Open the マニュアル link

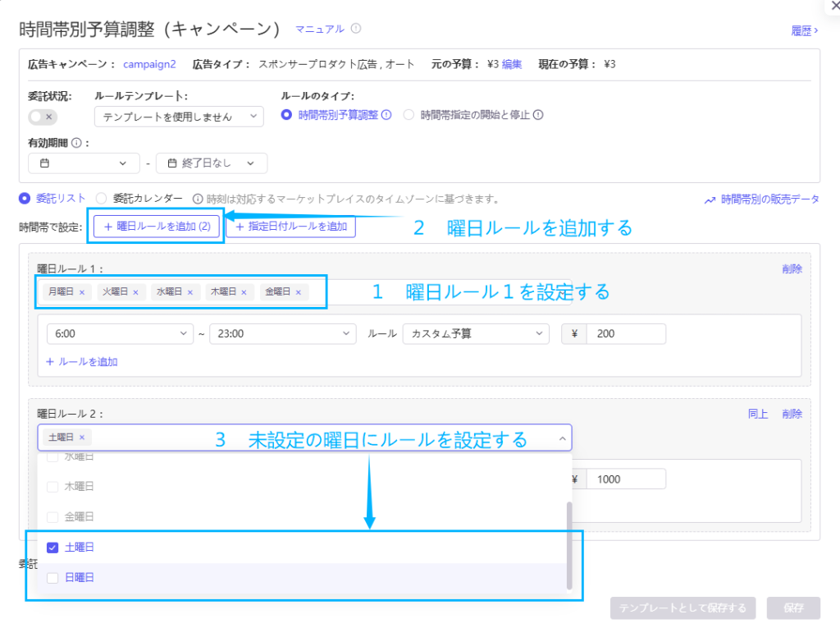[320, 29]
